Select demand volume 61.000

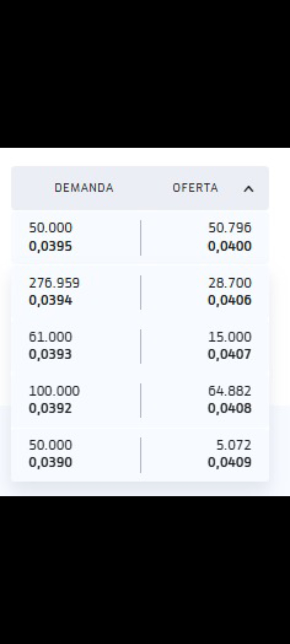tap(50, 337)
